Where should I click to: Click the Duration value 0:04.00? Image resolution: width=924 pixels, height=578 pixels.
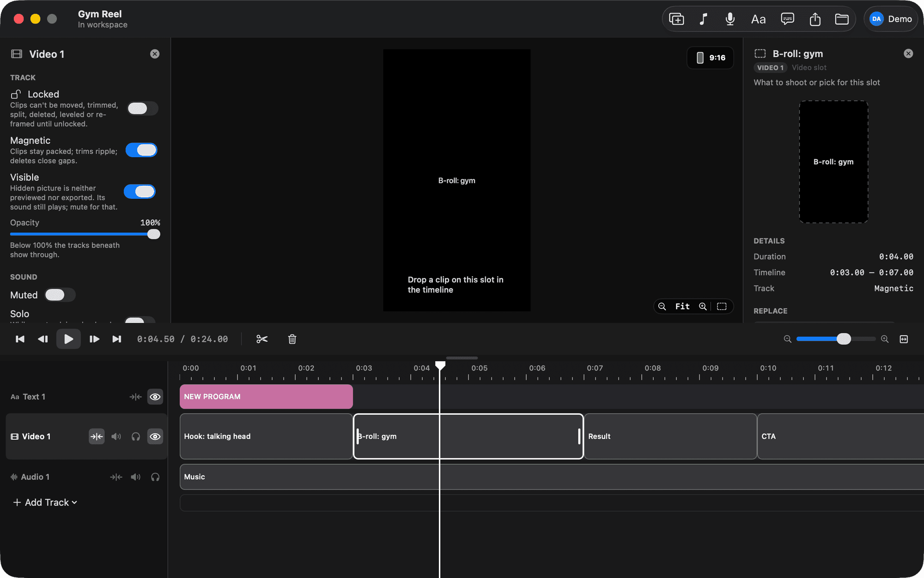coord(896,257)
